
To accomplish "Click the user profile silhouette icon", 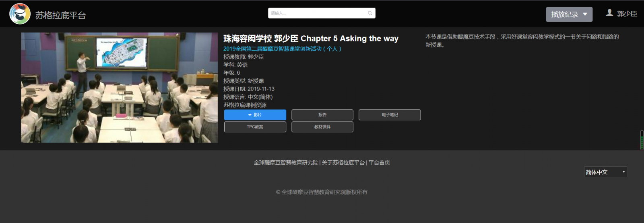I will click(609, 13).
